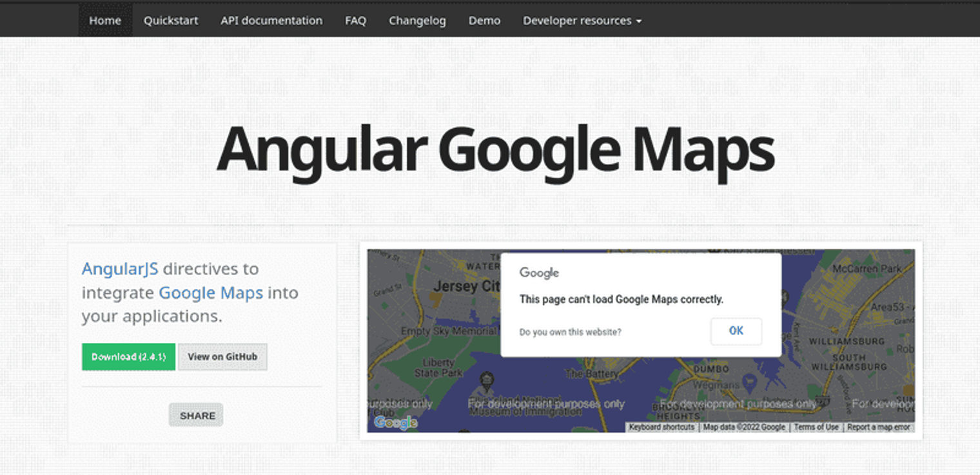
Task: Click the DUMBO label on the map
Action: [711, 369]
